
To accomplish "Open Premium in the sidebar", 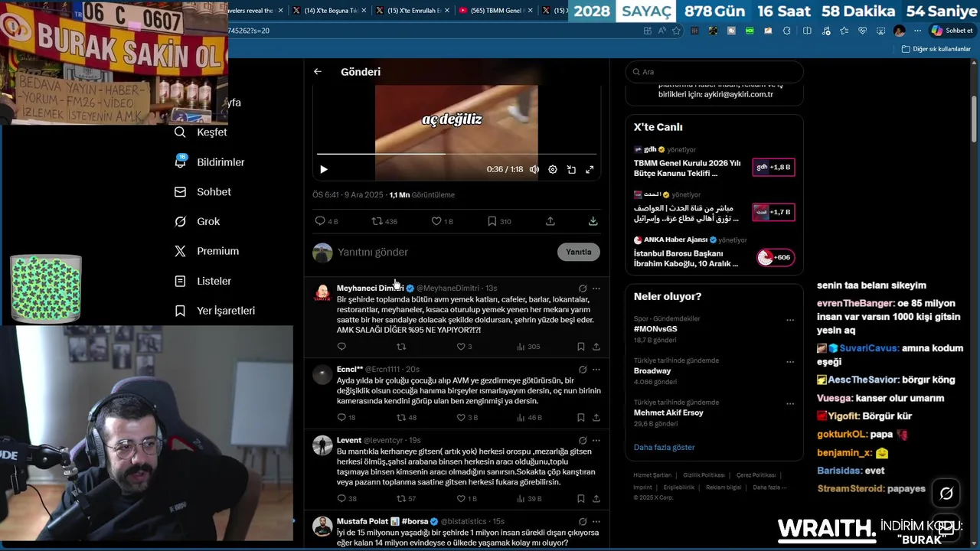I will [207, 251].
